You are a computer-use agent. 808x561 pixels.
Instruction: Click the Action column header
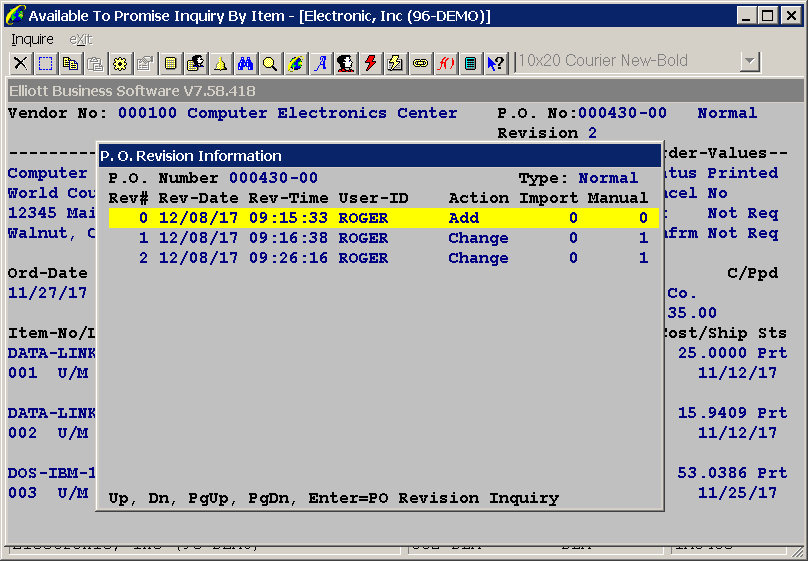[479, 198]
